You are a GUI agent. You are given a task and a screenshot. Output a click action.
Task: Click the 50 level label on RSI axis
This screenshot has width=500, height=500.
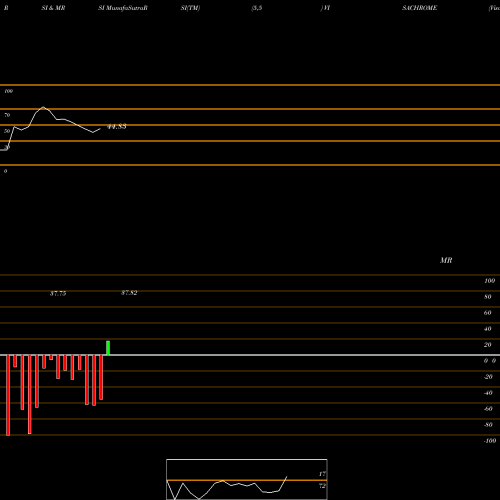pos(7,131)
